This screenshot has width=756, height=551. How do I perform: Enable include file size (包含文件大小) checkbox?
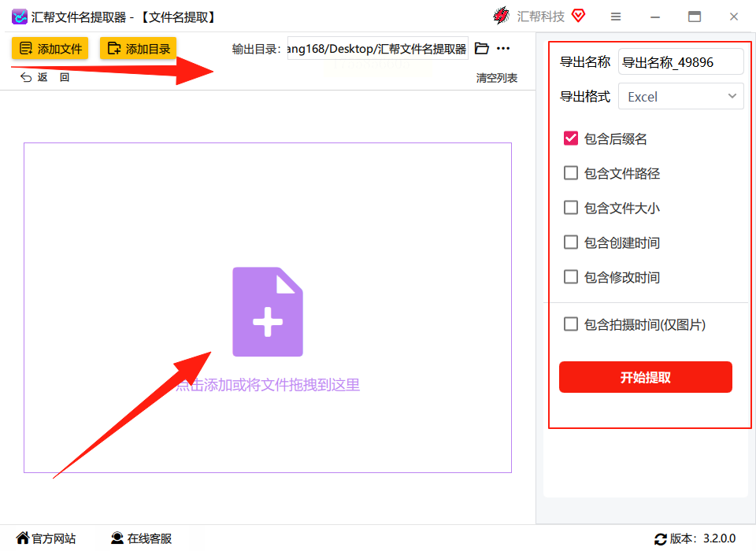tap(571, 208)
